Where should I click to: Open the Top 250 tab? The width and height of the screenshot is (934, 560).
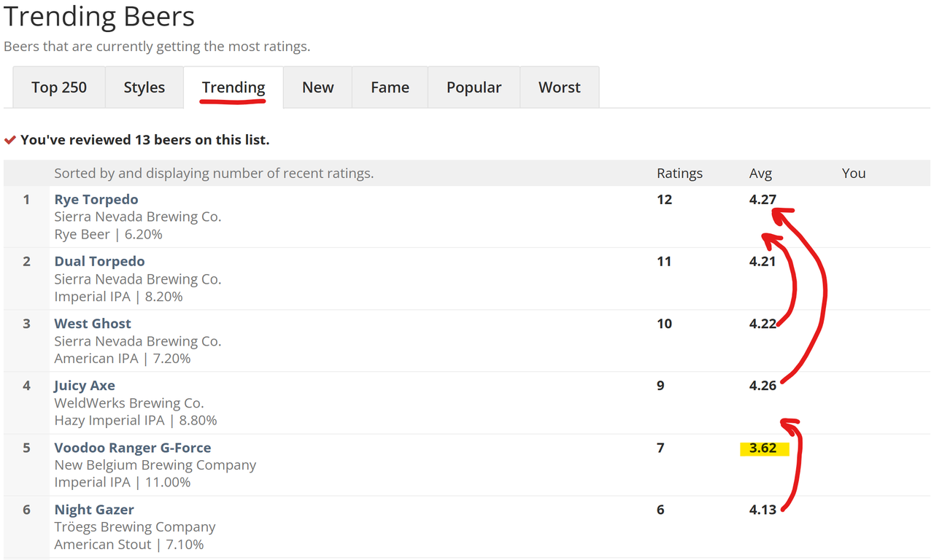coord(59,87)
